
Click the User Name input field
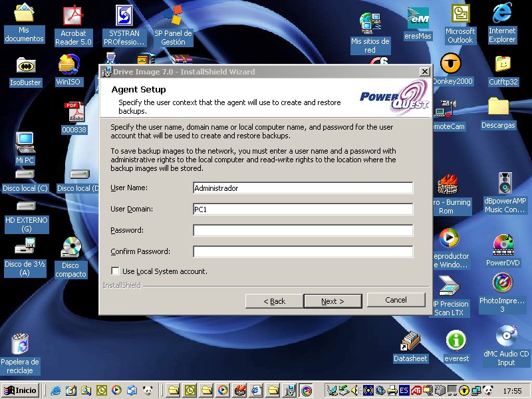tap(303, 188)
